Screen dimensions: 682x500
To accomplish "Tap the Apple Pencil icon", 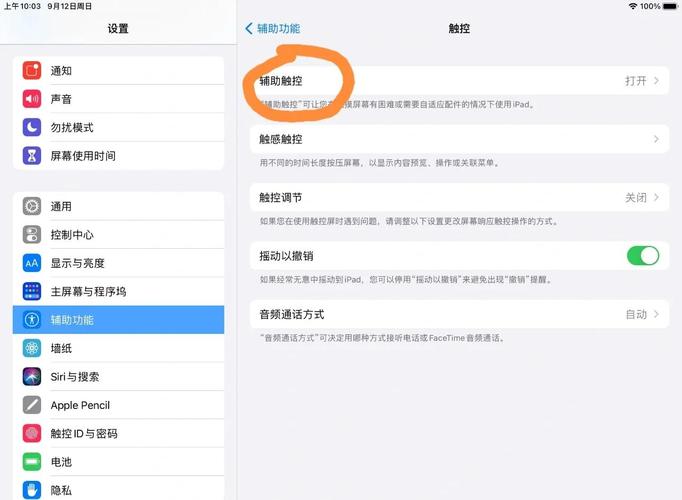I will (x=32, y=405).
